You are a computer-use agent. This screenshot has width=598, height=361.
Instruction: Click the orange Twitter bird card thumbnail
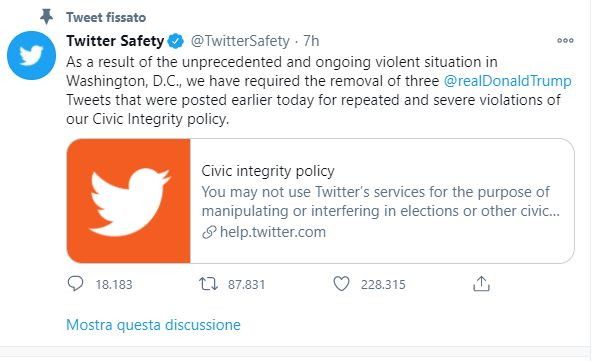(129, 201)
